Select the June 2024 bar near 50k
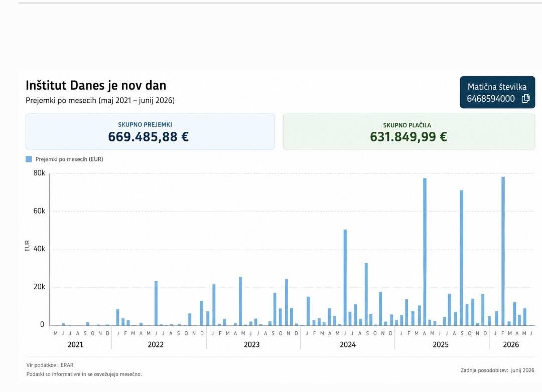 pos(345,277)
